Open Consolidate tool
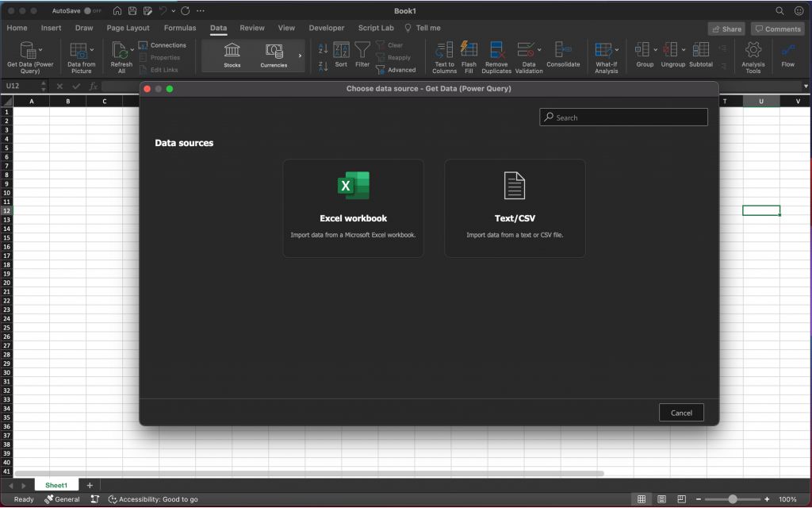 tap(563, 55)
